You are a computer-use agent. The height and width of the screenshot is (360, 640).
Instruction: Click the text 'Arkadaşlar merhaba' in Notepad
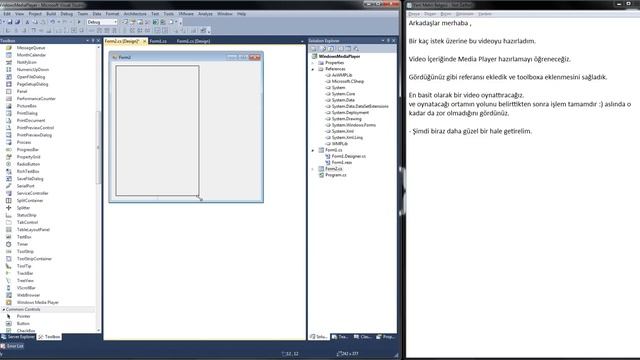(x=438, y=23)
